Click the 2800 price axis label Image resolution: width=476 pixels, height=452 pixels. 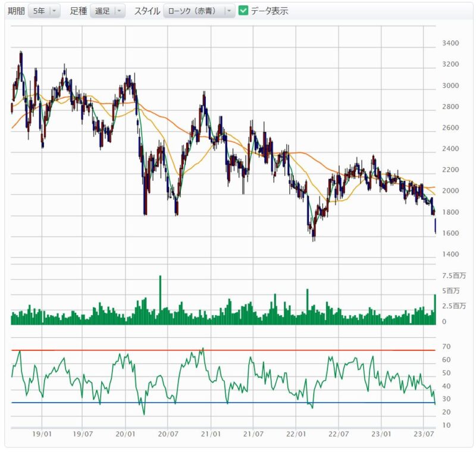pyautogui.click(x=450, y=107)
